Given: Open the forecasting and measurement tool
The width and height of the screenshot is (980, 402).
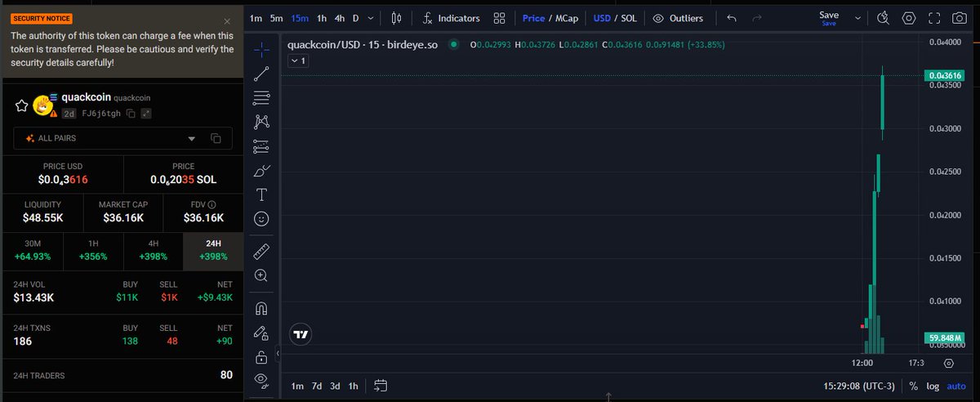Looking at the screenshot, I should tap(261, 146).
